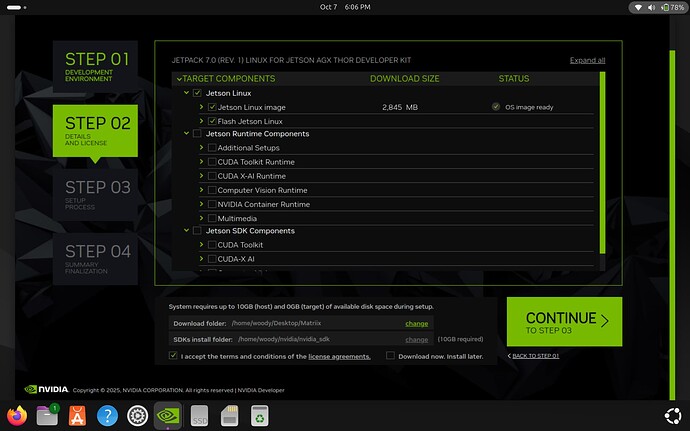Check the Multimedia component
Image resolution: width=690 pixels, height=431 pixels.
pos(212,218)
